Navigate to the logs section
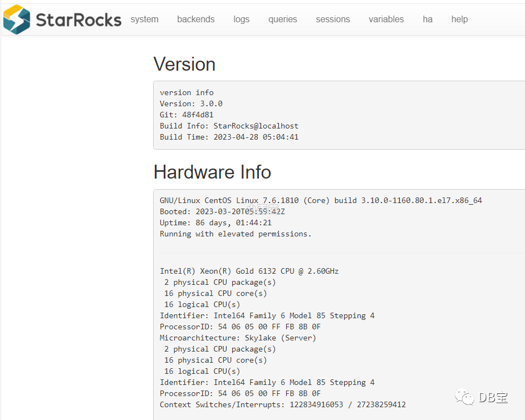 point(241,19)
